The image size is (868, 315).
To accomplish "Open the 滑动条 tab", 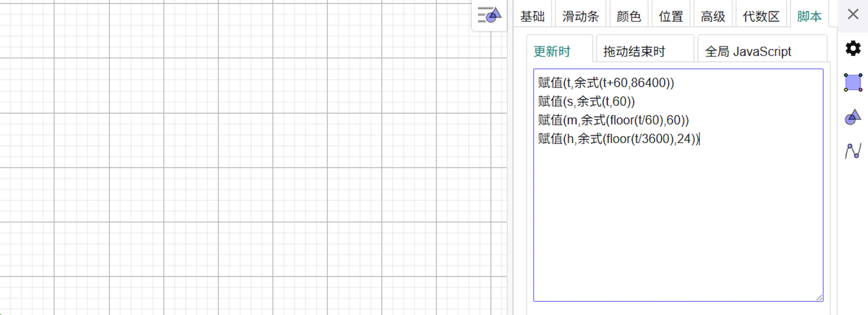I will (580, 16).
